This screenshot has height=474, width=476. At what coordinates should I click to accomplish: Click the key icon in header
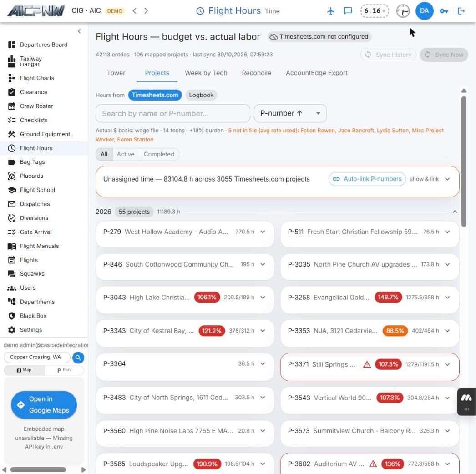pyautogui.click(x=444, y=11)
